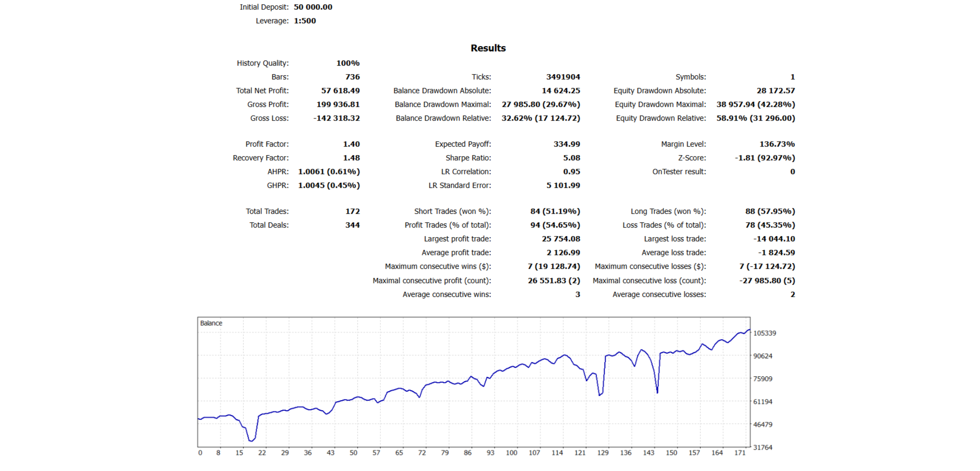Click the 31764 label on balance axis

[763, 447]
